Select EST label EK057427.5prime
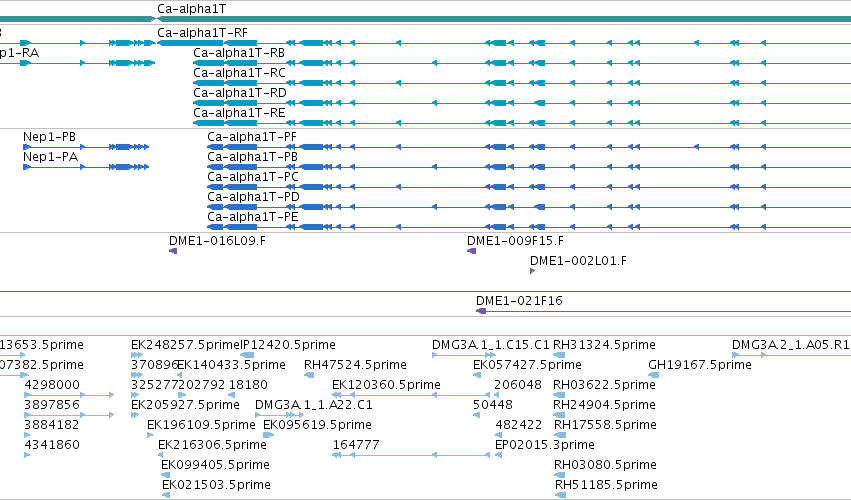The height and width of the screenshot is (500, 851). click(x=527, y=365)
